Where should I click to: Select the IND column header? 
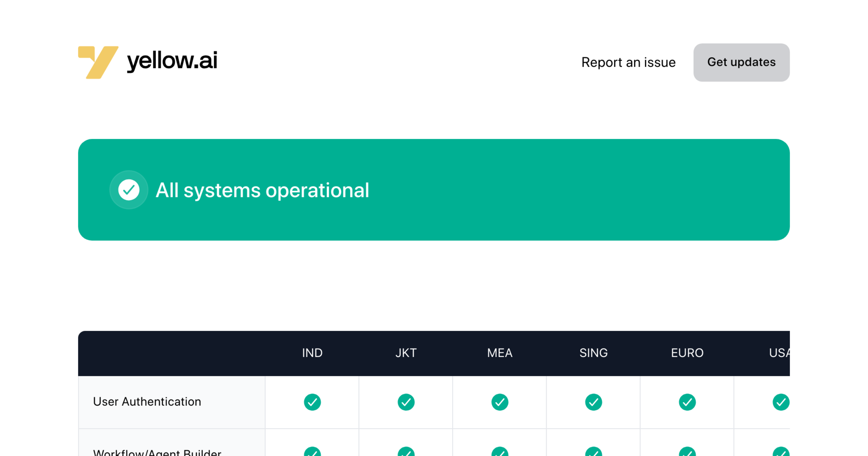tap(312, 353)
